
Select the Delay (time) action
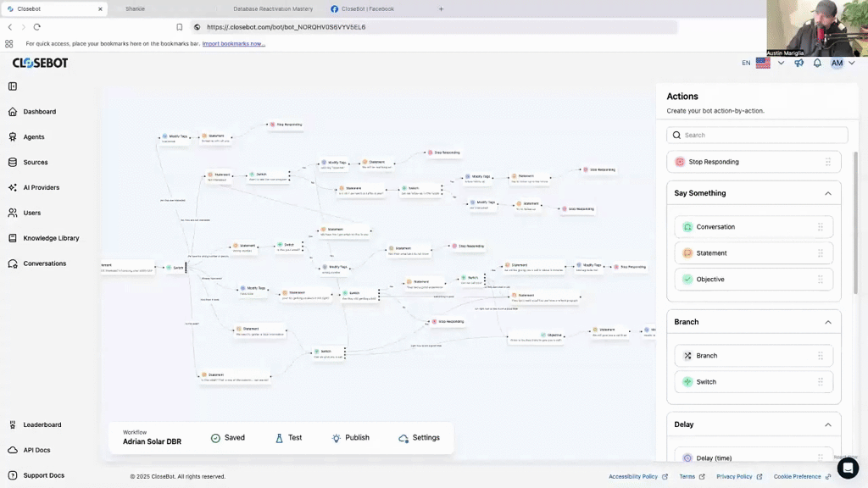pos(754,457)
